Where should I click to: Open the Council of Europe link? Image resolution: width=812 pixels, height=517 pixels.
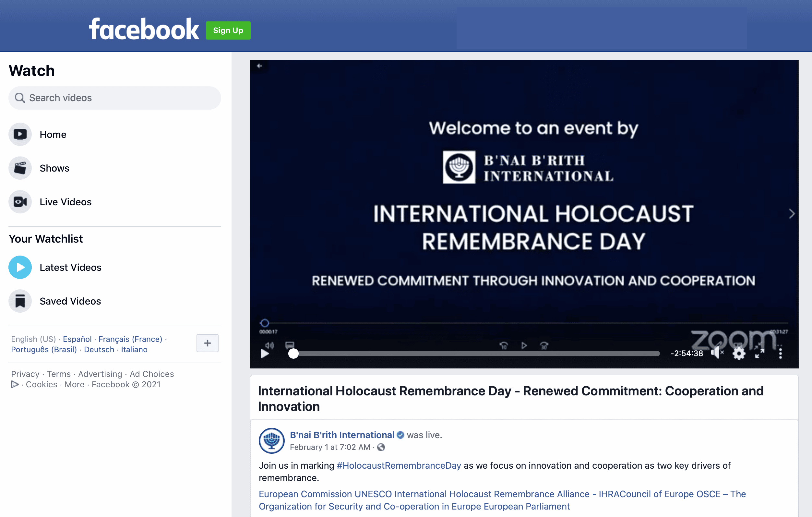coord(657,494)
